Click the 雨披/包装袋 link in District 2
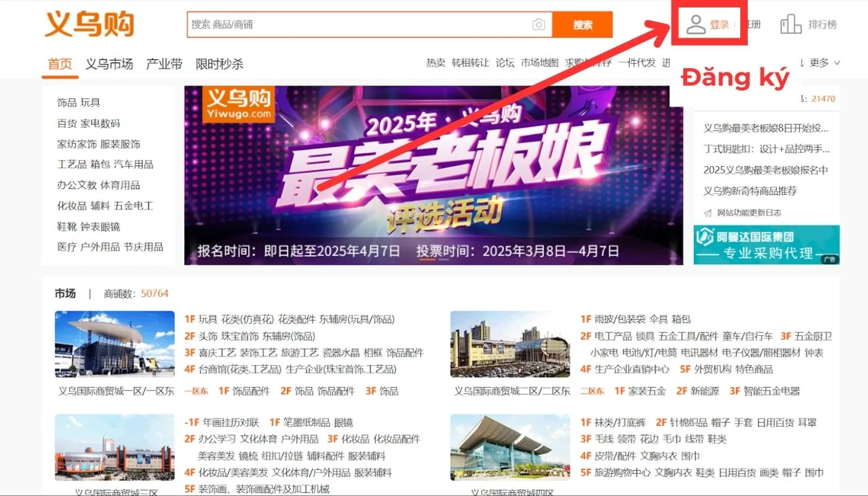Image resolution: width=868 pixels, height=496 pixels. (x=620, y=319)
